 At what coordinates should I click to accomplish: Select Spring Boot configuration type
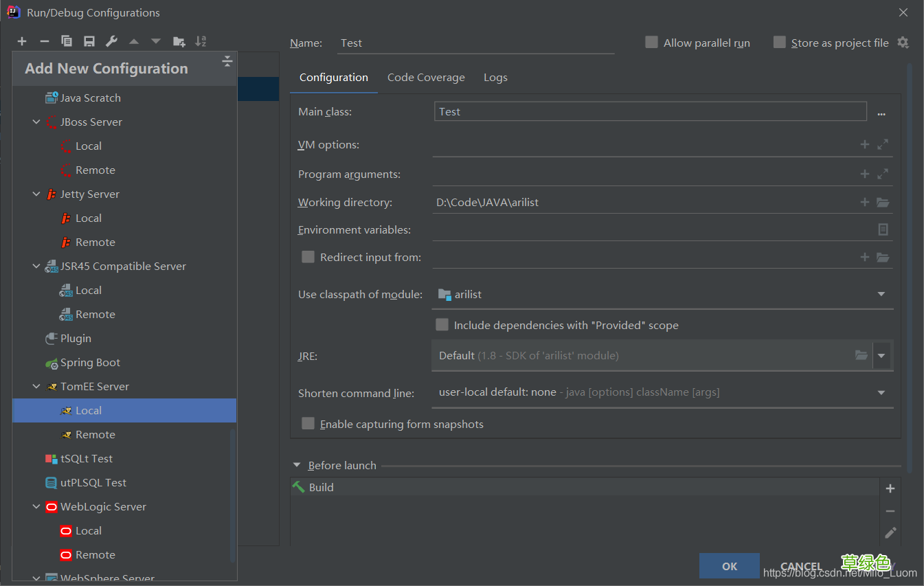tap(90, 363)
